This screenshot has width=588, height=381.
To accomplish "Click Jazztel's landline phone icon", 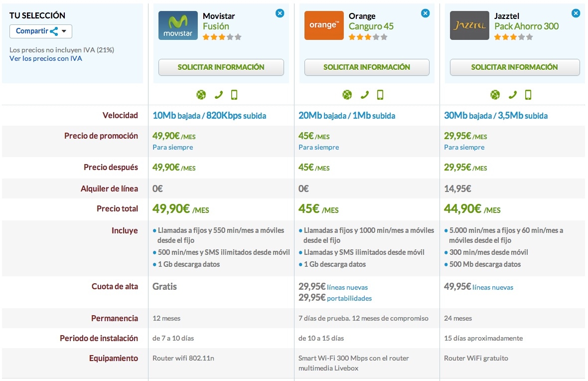I will [x=513, y=95].
